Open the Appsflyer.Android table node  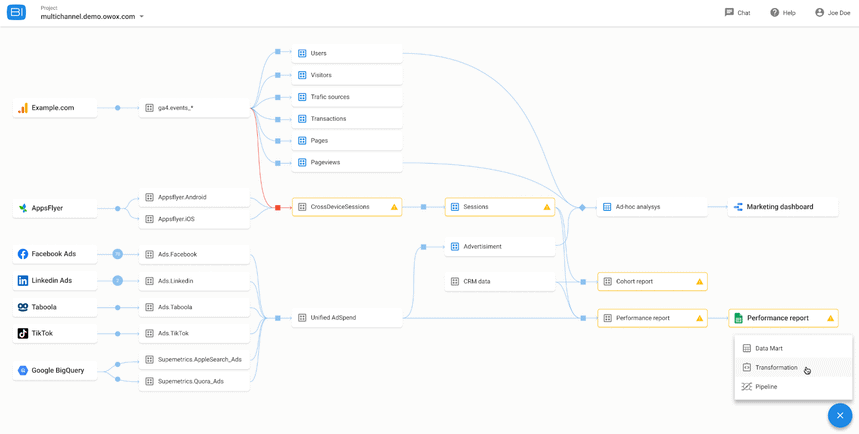[x=194, y=197]
